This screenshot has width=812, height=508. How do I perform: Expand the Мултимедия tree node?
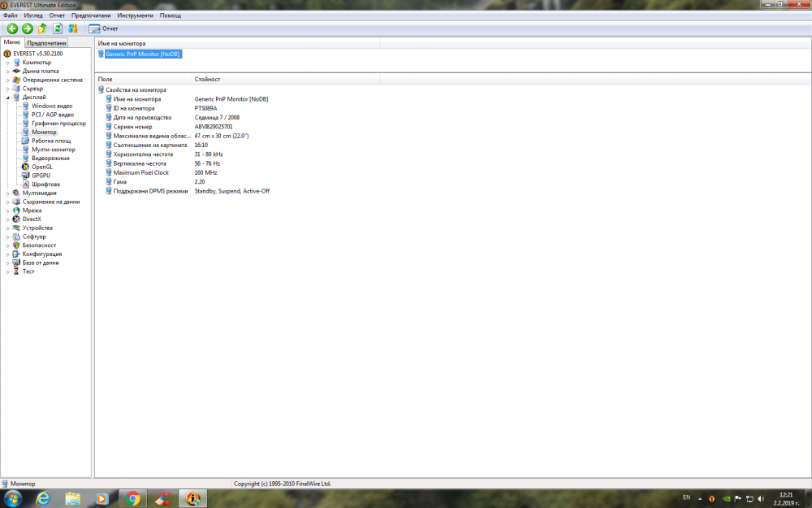(8, 193)
